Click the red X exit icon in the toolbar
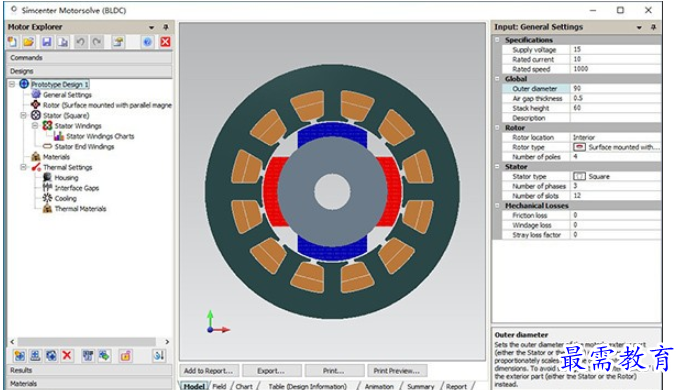The height and width of the screenshot is (390, 682). coord(165,42)
